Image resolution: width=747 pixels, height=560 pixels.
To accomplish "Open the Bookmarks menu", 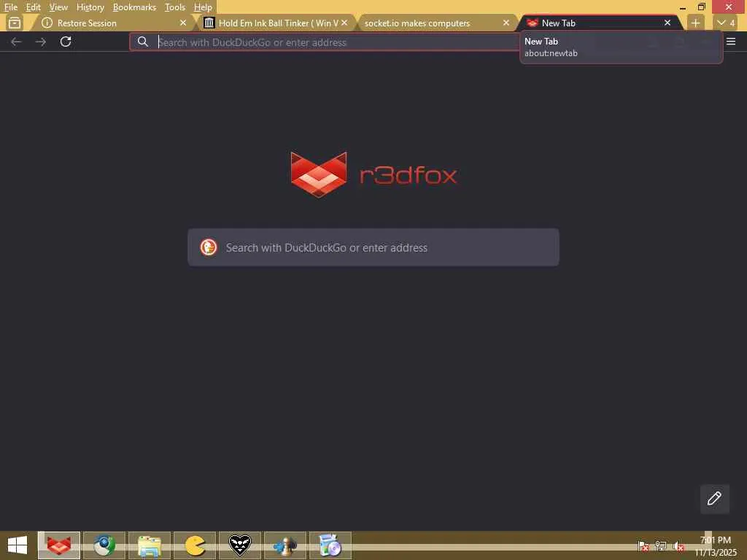I will click(134, 7).
